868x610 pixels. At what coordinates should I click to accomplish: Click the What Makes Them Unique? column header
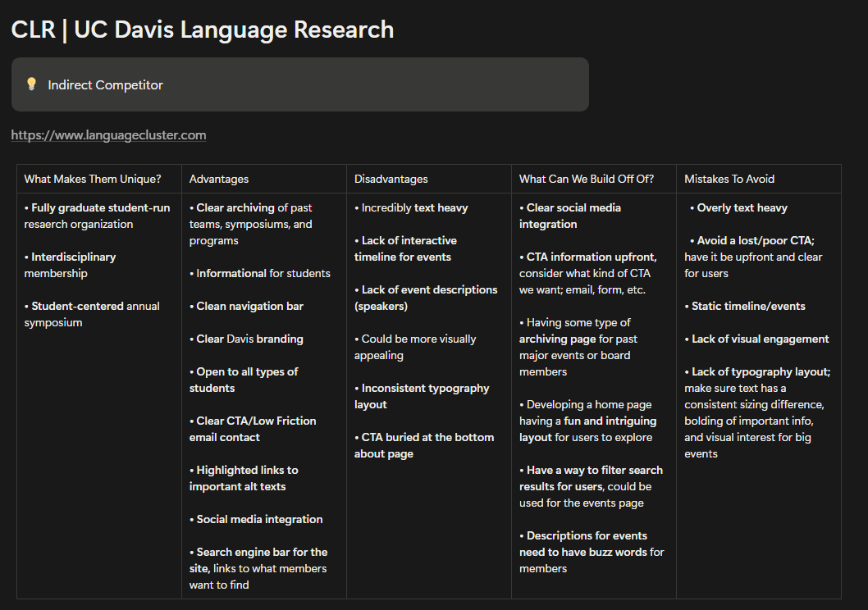93,179
